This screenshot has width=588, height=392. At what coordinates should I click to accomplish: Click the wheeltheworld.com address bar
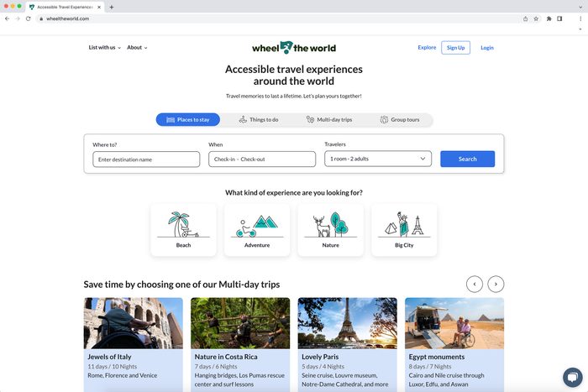click(277, 18)
